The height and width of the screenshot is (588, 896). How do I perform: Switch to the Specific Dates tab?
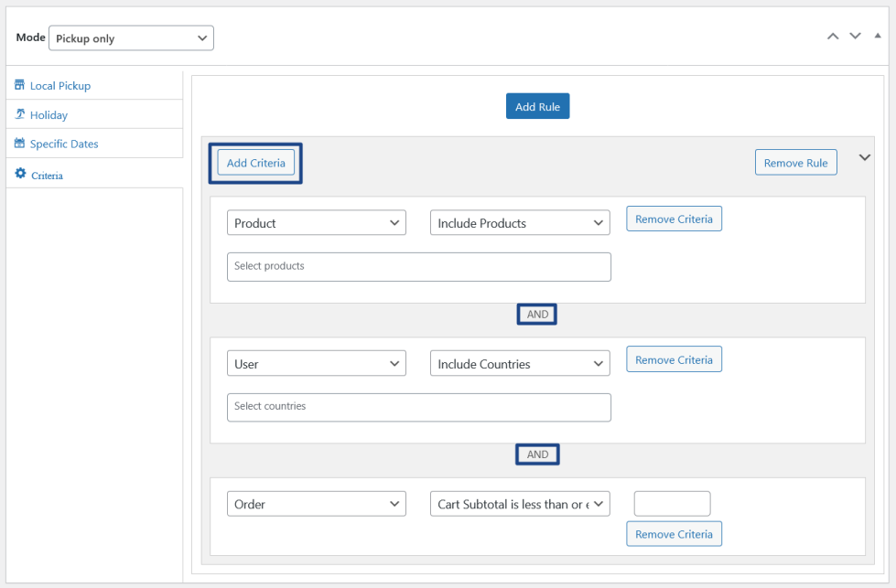coord(64,144)
